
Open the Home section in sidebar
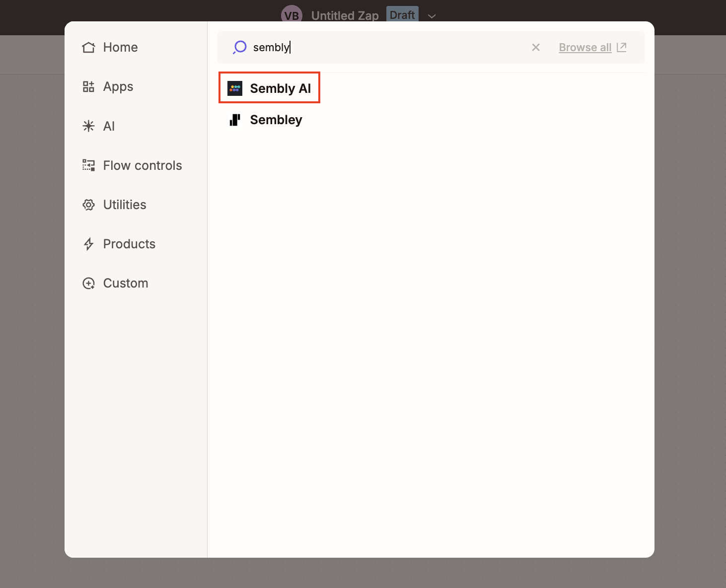click(x=110, y=47)
